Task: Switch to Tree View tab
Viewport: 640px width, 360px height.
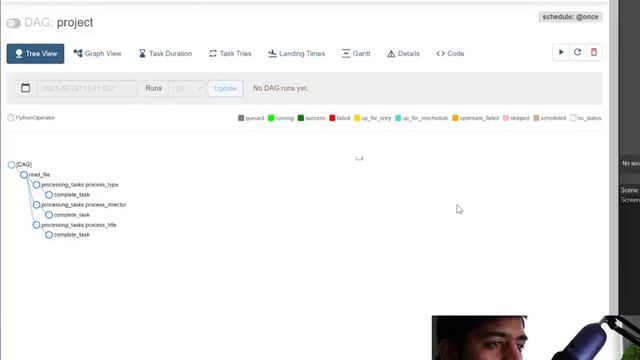Action: [x=35, y=53]
